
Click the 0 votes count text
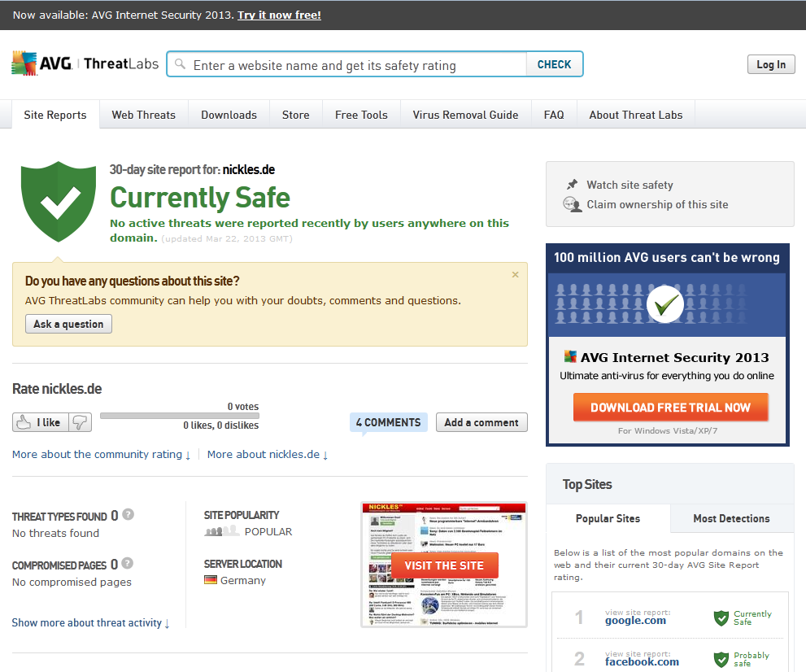pyautogui.click(x=243, y=407)
